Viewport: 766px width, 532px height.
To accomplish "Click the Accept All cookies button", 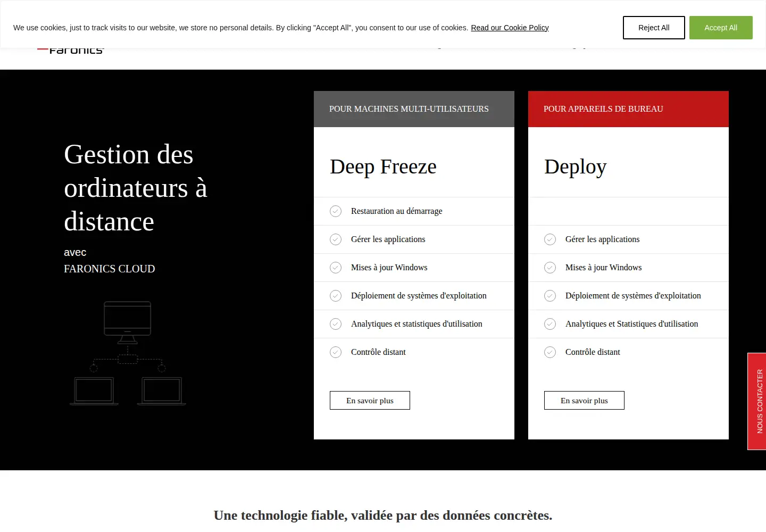I will 721,28.
